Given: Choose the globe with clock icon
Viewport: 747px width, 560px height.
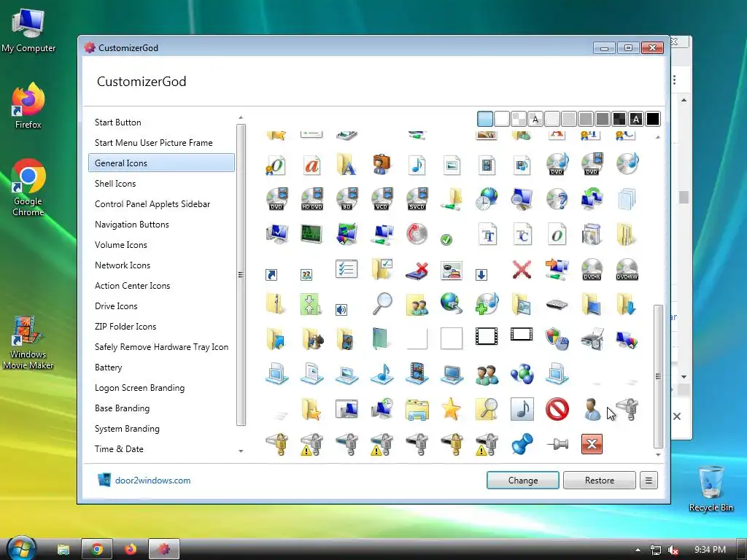Looking at the screenshot, I should (x=487, y=199).
